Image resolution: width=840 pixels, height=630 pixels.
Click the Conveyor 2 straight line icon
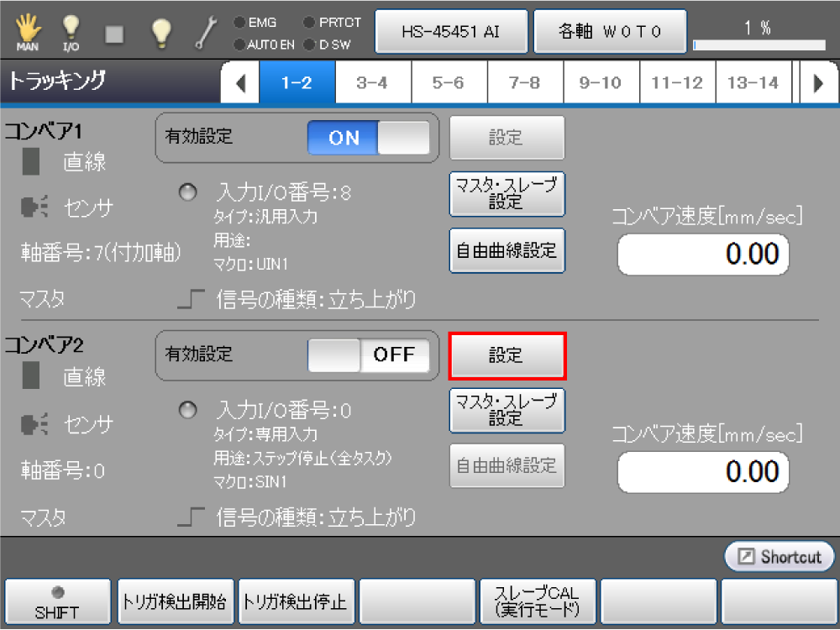click(33, 378)
